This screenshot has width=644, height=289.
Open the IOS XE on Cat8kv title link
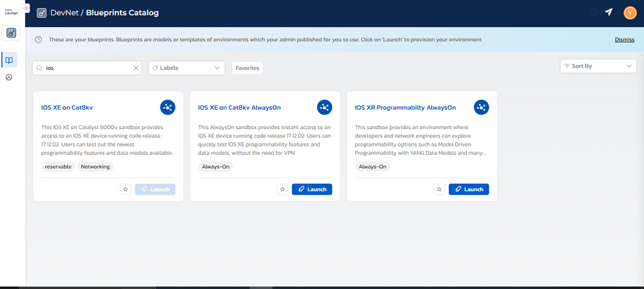pyautogui.click(x=67, y=108)
